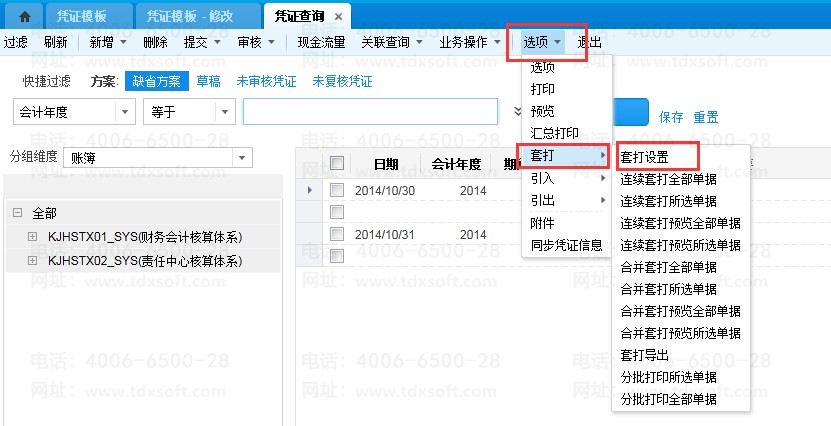This screenshot has width=831, height=426.
Task: Choose 汇总打印 from the 选项 menu
Action: pos(554,132)
